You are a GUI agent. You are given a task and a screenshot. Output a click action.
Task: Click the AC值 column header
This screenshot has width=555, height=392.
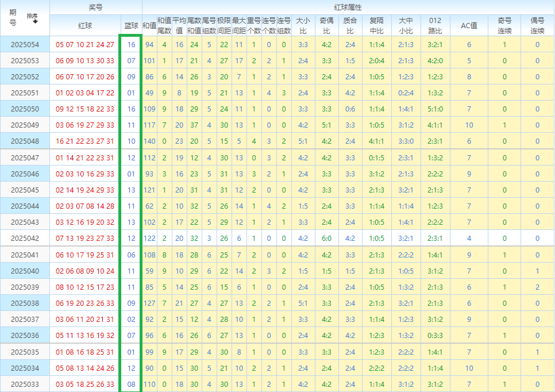point(469,25)
